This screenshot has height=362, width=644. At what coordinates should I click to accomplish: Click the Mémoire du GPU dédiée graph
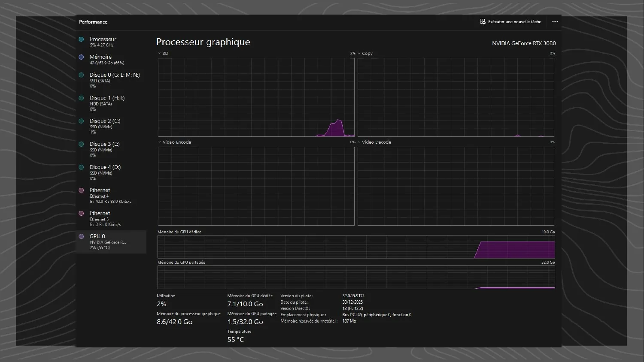(x=356, y=247)
